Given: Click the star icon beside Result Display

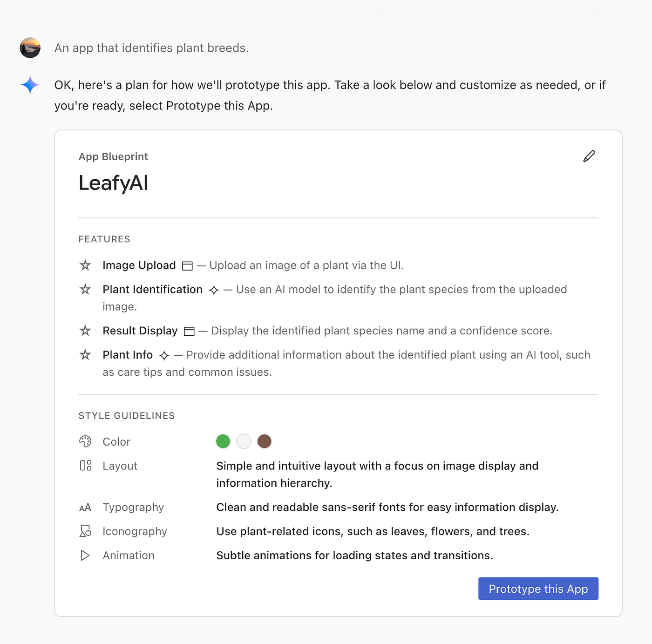Looking at the screenshot, I should (85, 331).
